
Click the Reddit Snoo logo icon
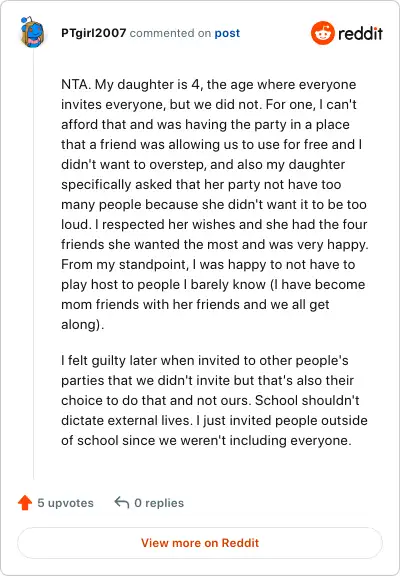tap(322, 33)
